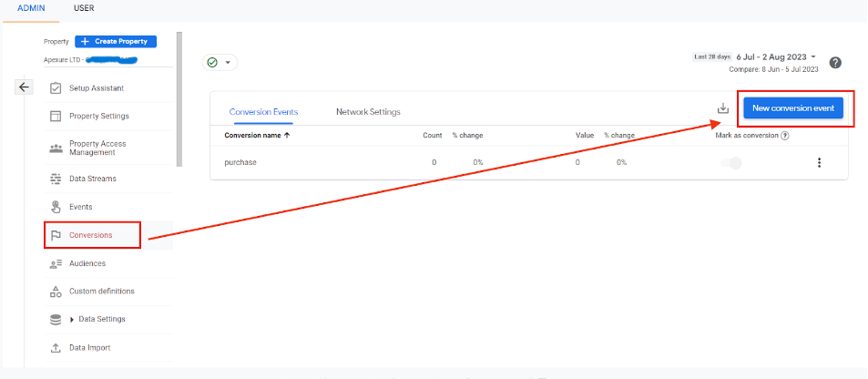Open the green checkmark status dropdown
Viewport: 868px width, 379px height.
(x=219, y=63)
